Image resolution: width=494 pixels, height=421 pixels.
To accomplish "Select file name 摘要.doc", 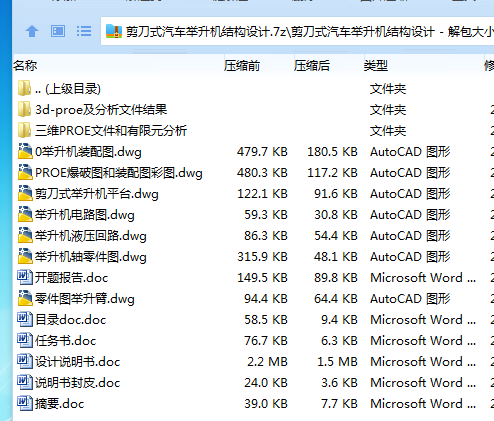I will [x=60, y=404].
